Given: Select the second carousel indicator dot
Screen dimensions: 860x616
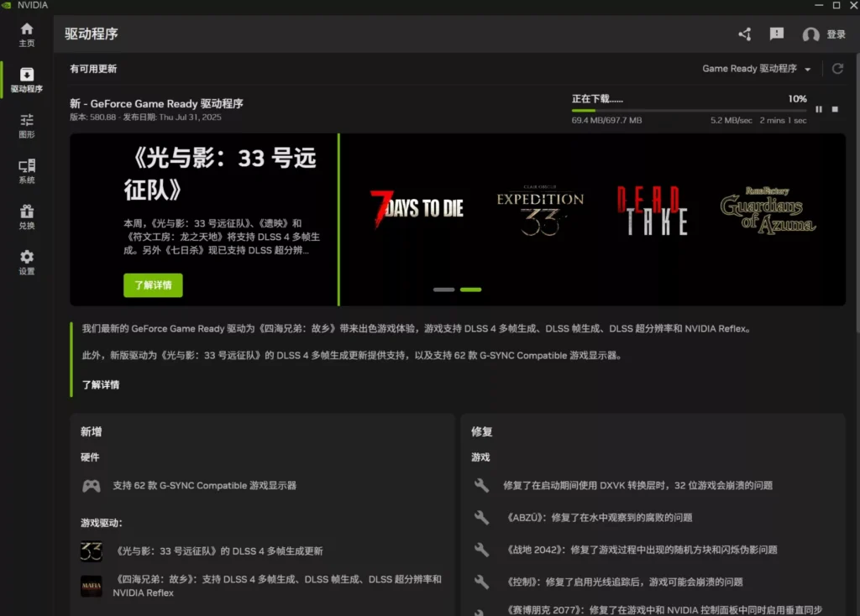Looking at the screenshot, I should click(x=470, y=289).
